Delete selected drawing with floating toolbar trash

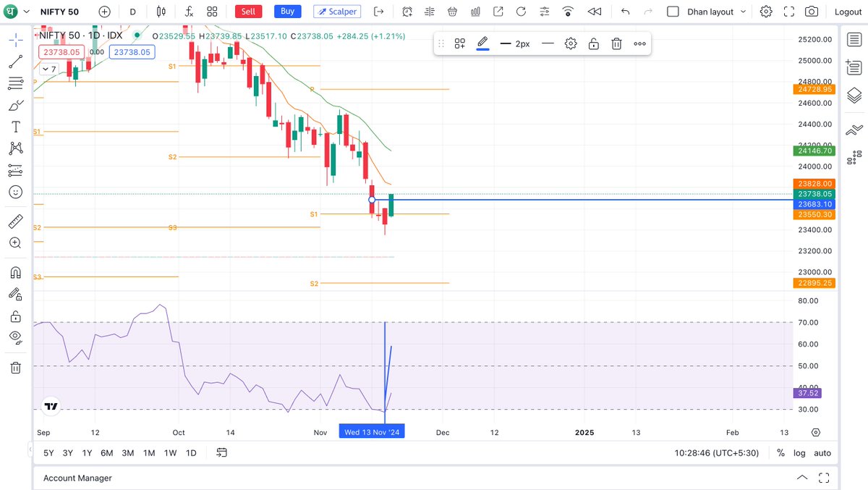tap(616, 43)
